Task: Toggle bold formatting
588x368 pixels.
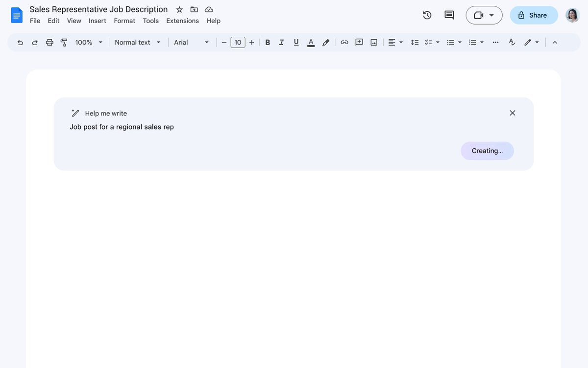Action: point(268,42)
